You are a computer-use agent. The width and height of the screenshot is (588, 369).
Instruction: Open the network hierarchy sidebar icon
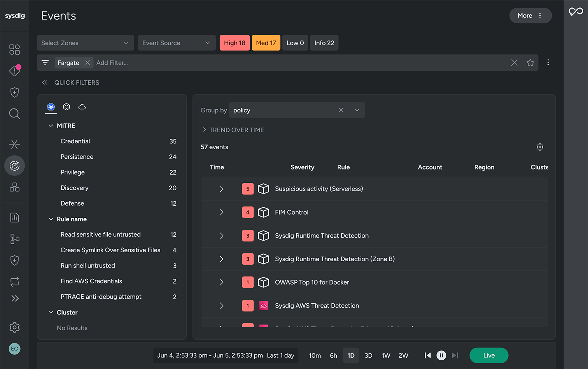[x=14, y=239]
